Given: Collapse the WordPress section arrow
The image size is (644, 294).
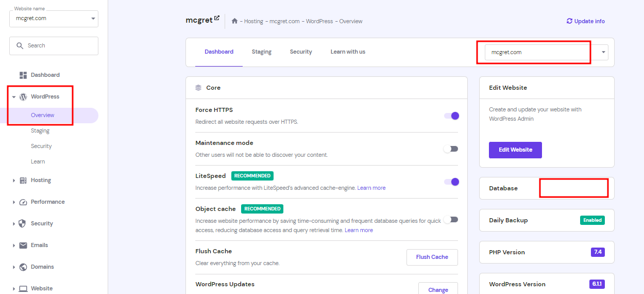Looking at the screenshot, I should coord(14,97).
